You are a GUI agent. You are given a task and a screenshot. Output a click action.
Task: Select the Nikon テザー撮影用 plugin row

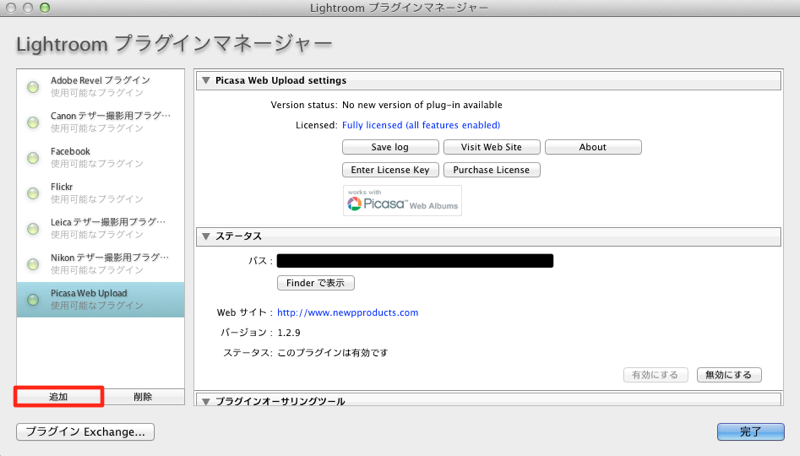[x=101, y=264]
